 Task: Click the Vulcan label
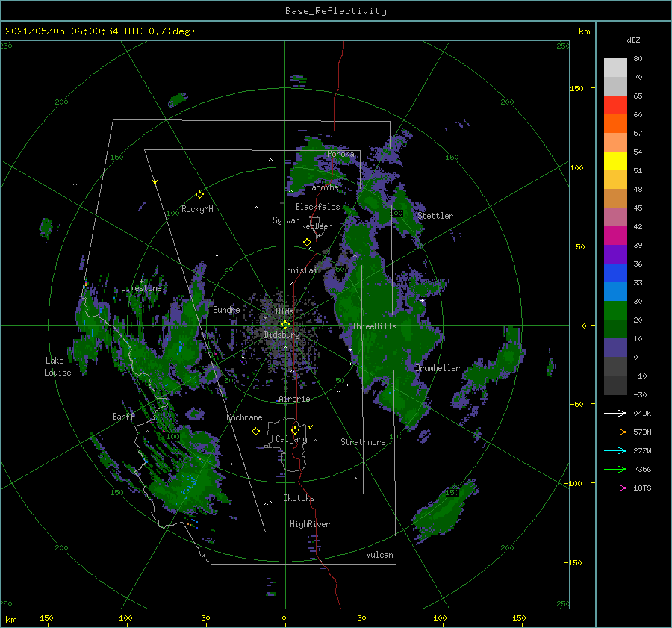click(x=380, y=555)
